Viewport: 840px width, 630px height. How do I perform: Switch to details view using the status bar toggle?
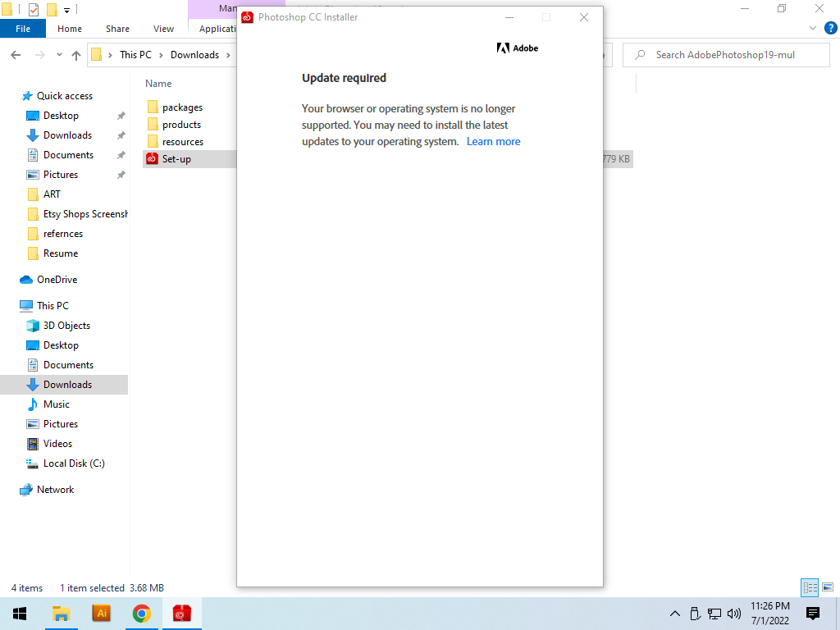[x=809, y=587]
